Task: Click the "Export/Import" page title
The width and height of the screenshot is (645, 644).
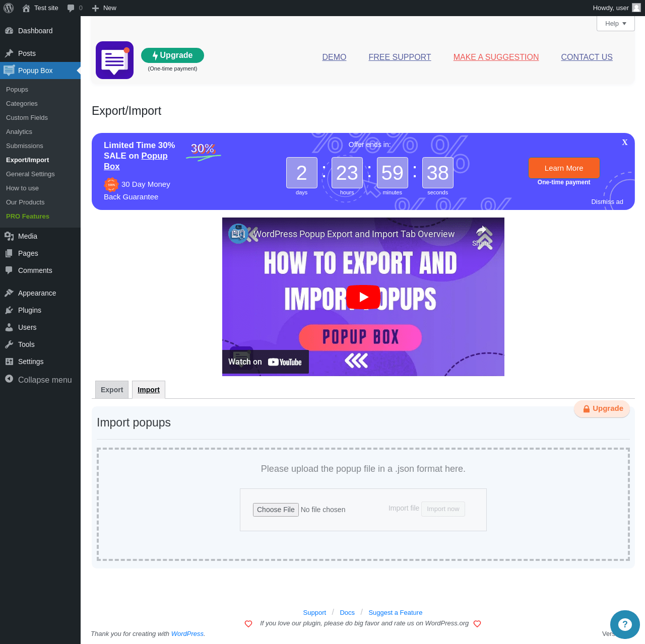Action: pos(126,111)
